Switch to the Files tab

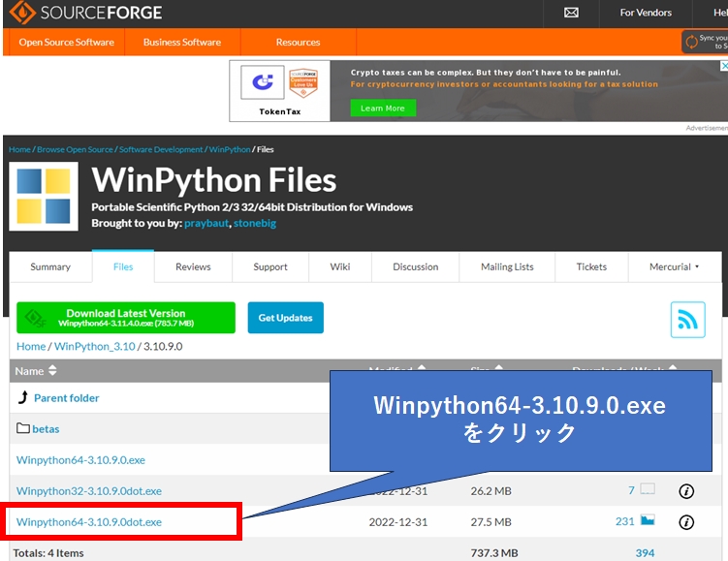pyautogui.click(x=123, y=266)
